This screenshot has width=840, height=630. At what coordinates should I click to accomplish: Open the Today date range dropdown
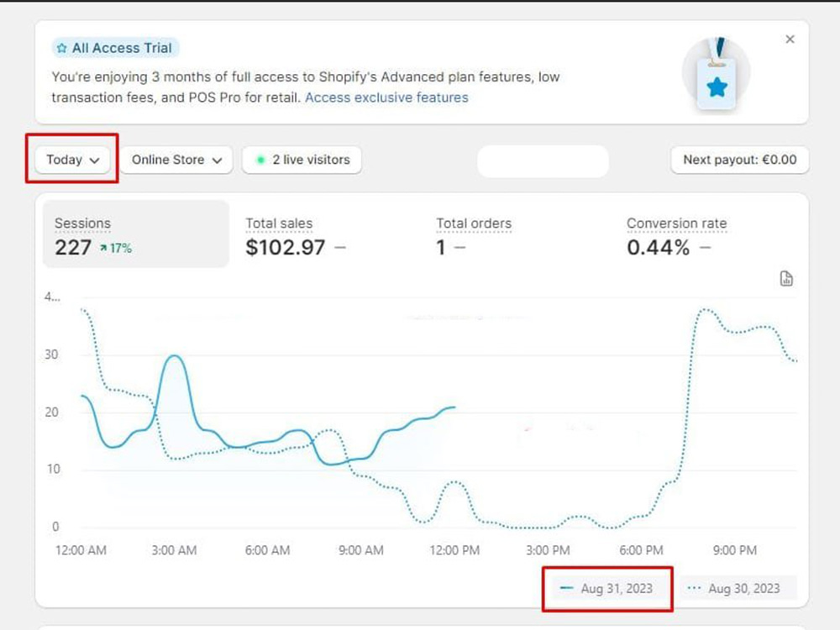72,160
